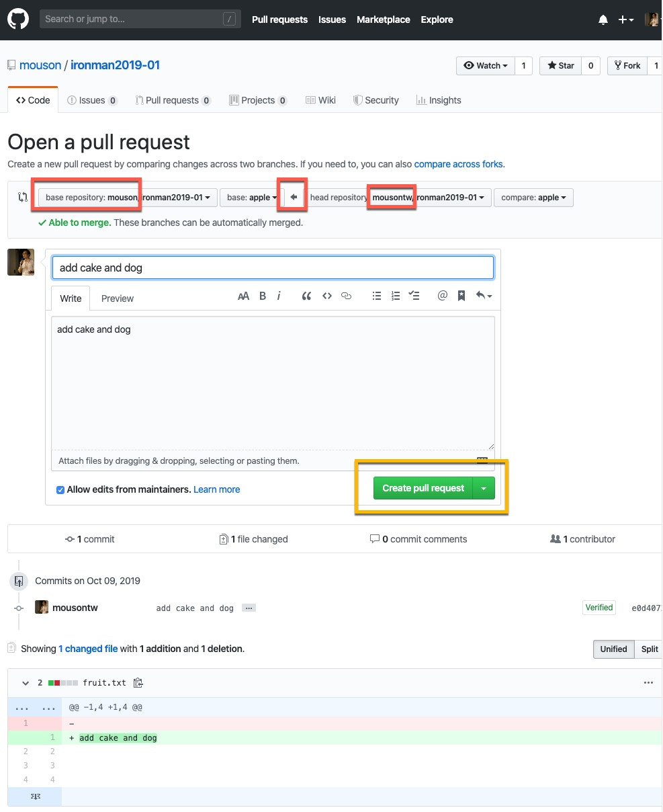Click the text size heading icon
Screen dimensions: 663x812
[244, 296]
